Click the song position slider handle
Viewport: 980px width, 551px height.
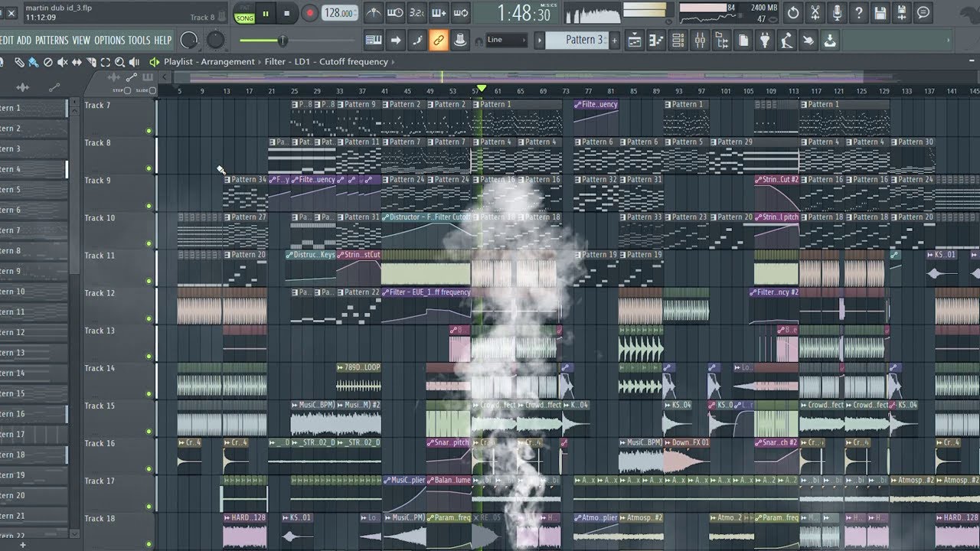pyautogui.click(x=283, y=41)
